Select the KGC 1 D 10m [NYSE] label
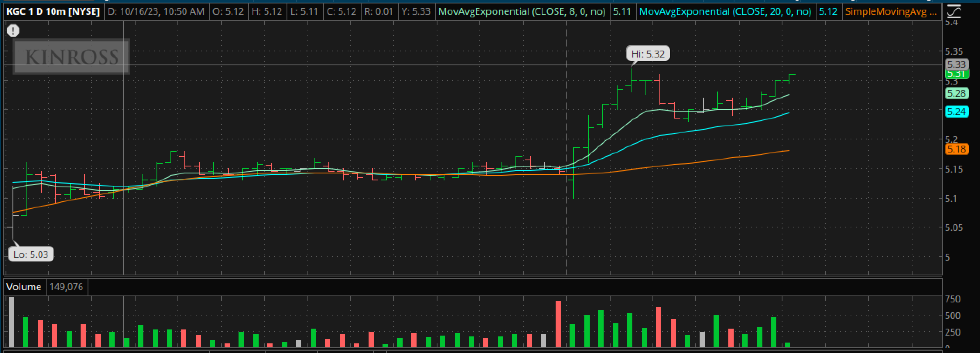Screen dimensions: 980x353 (53, 12)
